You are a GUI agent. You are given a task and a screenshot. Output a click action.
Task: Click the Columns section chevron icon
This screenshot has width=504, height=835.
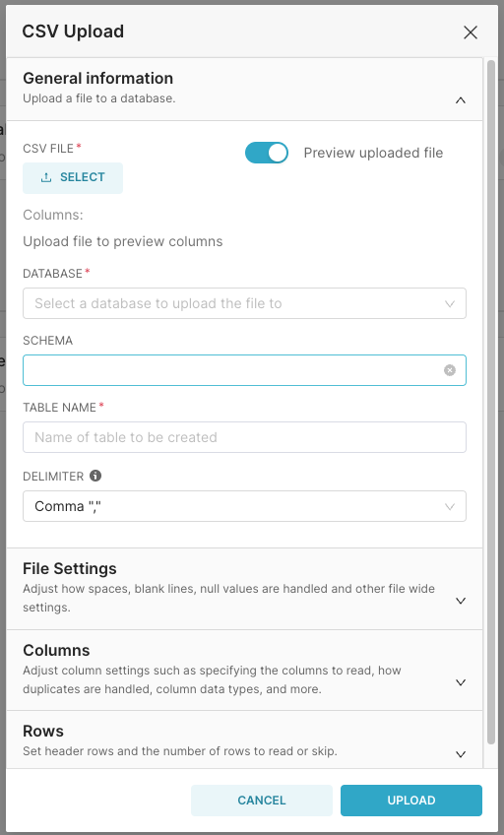(x=461, y=682)
